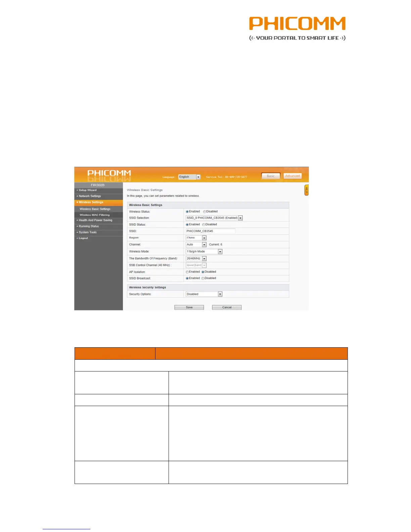Click the 'SSID Selection:' label
This screenshot has width=411, height=532.
click(139, 218)
